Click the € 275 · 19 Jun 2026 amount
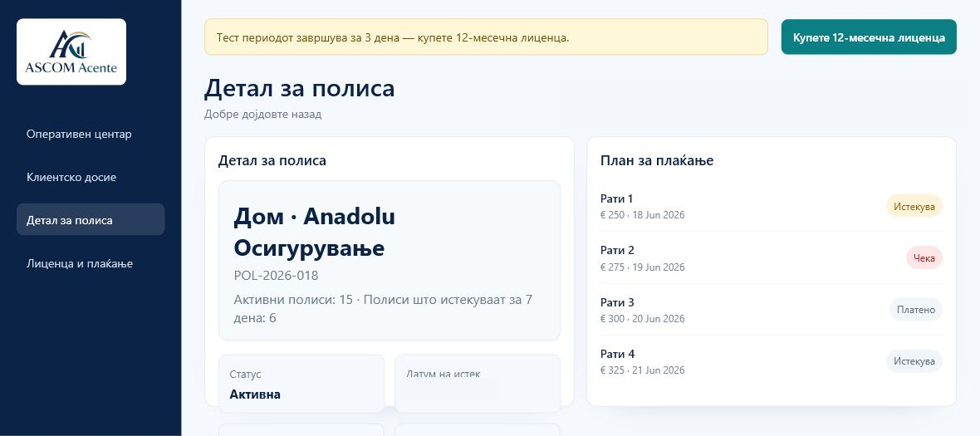 tap(643, 267)
